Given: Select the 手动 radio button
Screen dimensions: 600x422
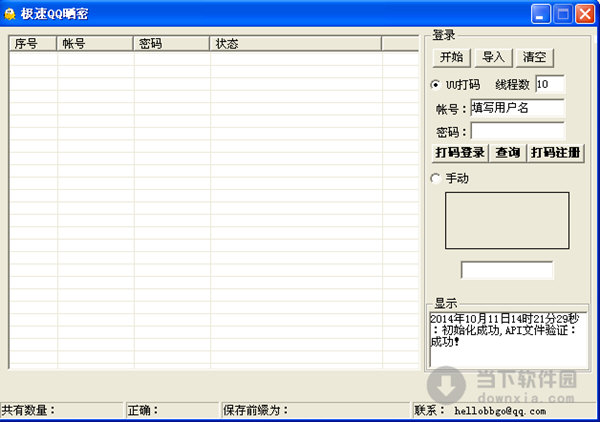Looking at the screenshot, I should point(435,178).
